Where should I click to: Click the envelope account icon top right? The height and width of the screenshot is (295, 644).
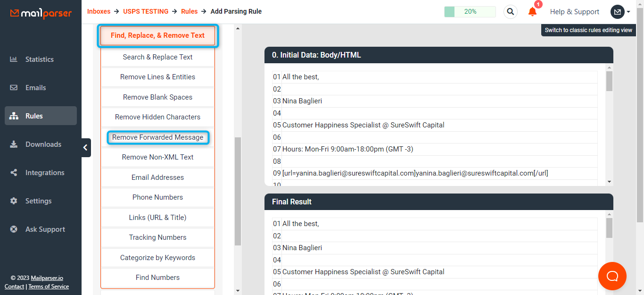617,11
